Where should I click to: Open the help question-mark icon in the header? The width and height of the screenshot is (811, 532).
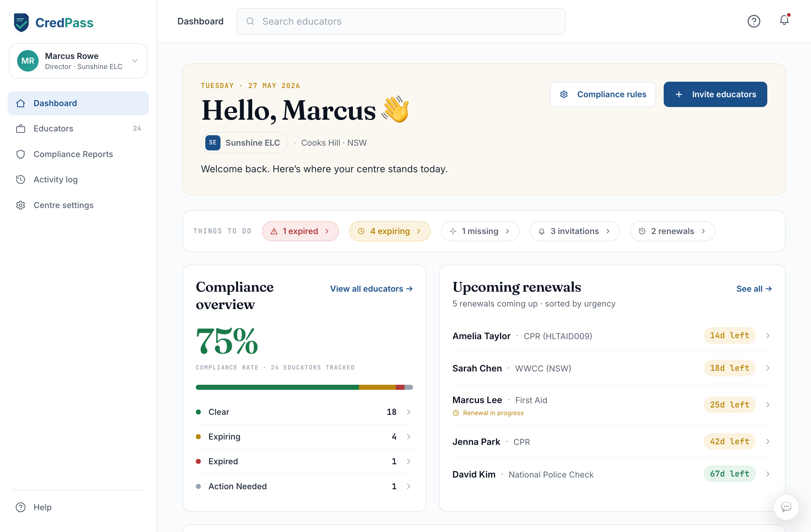coord(754,21)
